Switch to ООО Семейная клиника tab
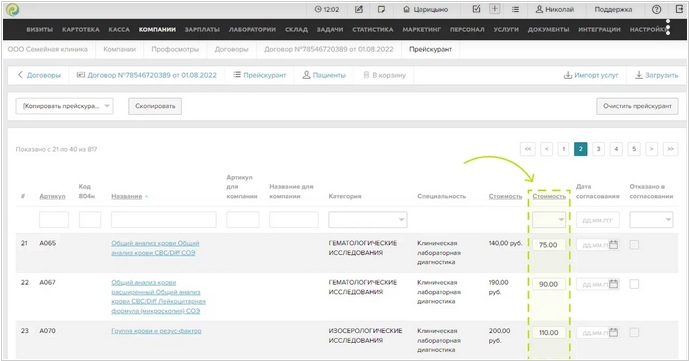Viewport: 689px width, 361px height. click(x=47, y=49)
